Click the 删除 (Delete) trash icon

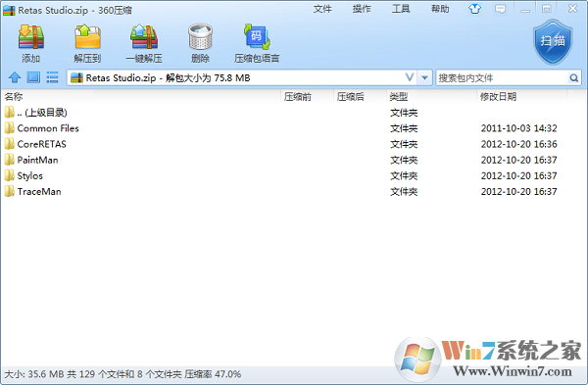click(x=200, y=37)
